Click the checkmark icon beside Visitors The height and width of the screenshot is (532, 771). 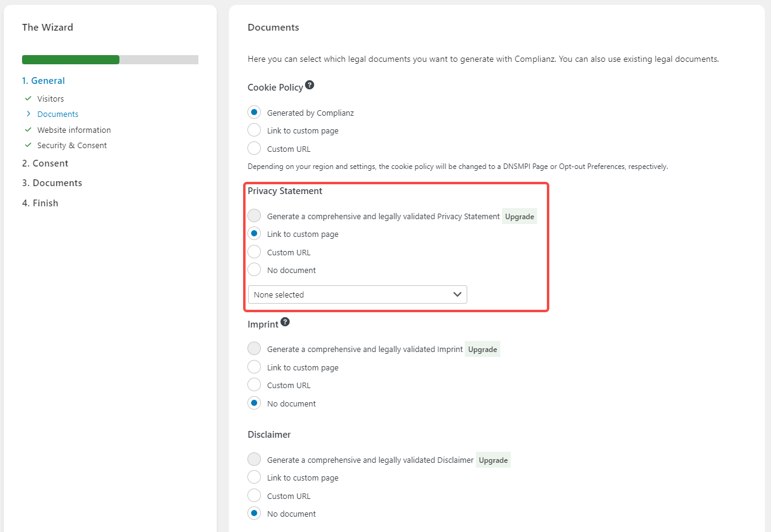(28, 98)
